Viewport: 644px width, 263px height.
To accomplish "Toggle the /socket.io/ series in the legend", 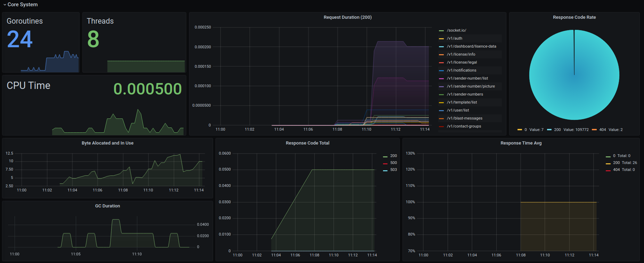I will [x=456, y=31].
